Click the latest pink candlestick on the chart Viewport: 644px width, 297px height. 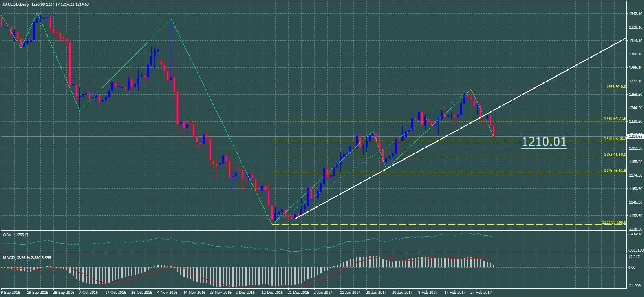tap(494, 131)
